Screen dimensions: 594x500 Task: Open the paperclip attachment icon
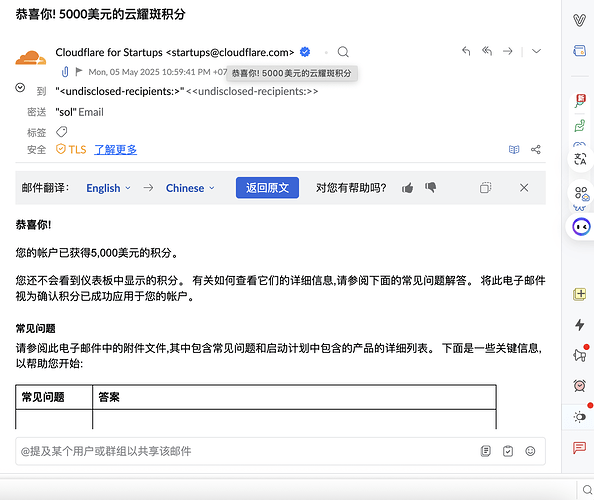pos(65,72)
